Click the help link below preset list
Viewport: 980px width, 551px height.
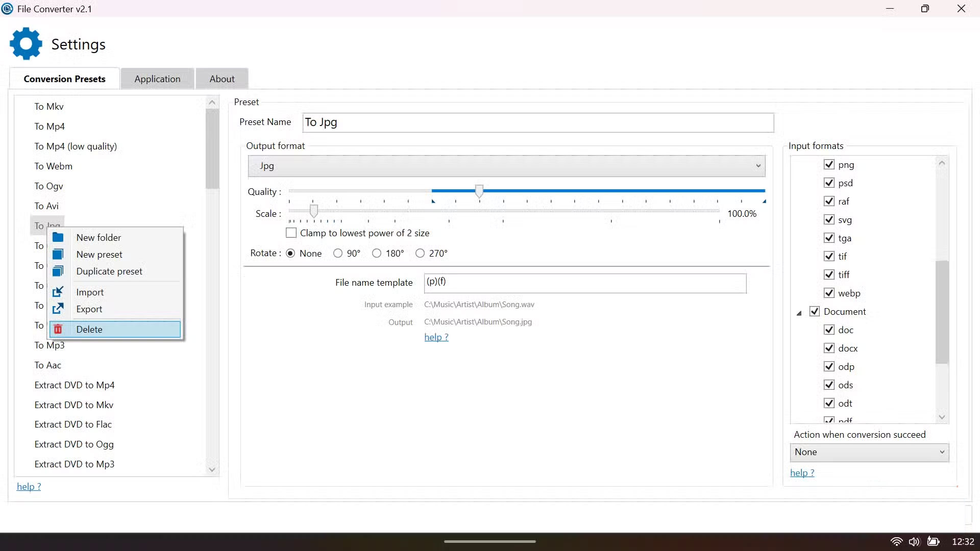coord(29,487)
